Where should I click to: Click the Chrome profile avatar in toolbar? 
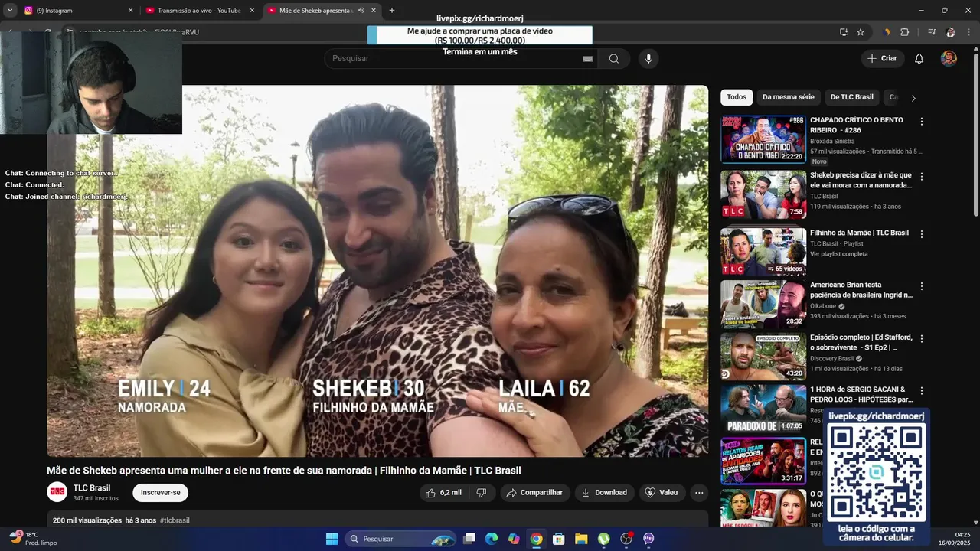coord(951,32)
